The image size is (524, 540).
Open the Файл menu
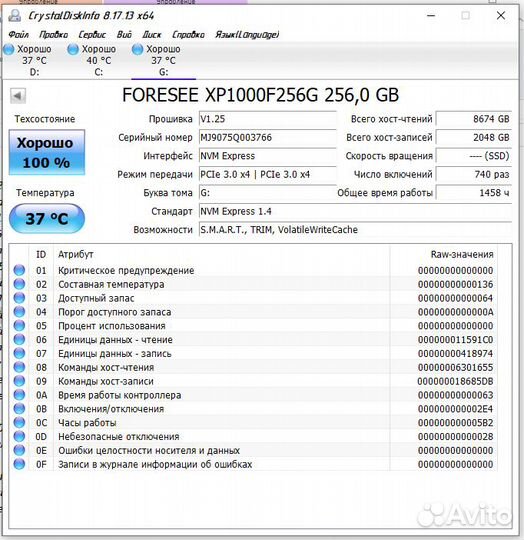[18, 34]
